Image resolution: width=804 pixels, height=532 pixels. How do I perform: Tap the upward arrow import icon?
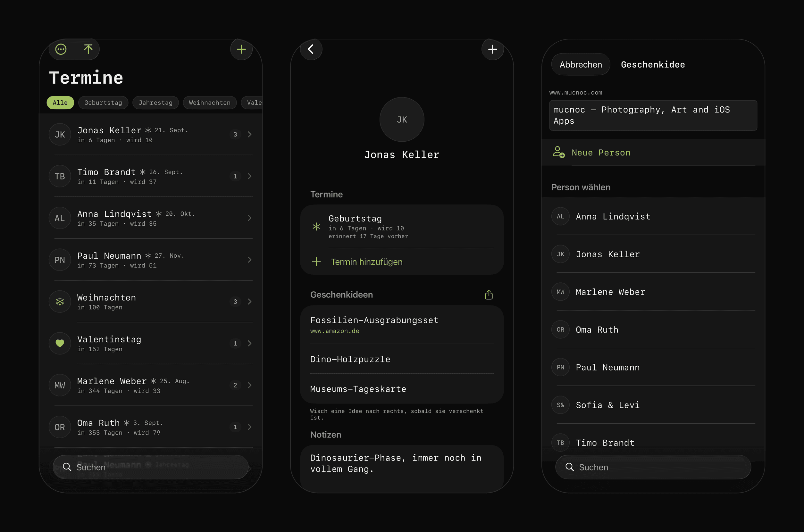click(x=88, y=50)
